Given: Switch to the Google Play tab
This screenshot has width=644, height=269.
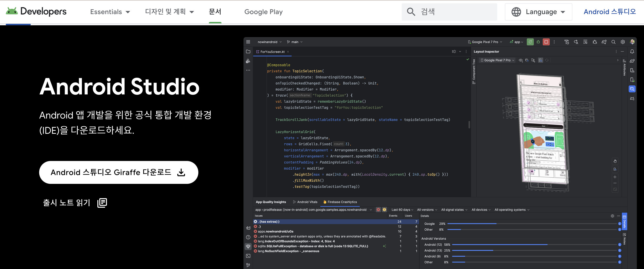Looking at the screenshot, I should [263, 12].
